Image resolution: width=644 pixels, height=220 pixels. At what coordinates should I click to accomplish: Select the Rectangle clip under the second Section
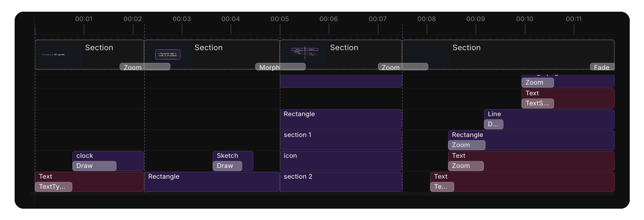212,181
